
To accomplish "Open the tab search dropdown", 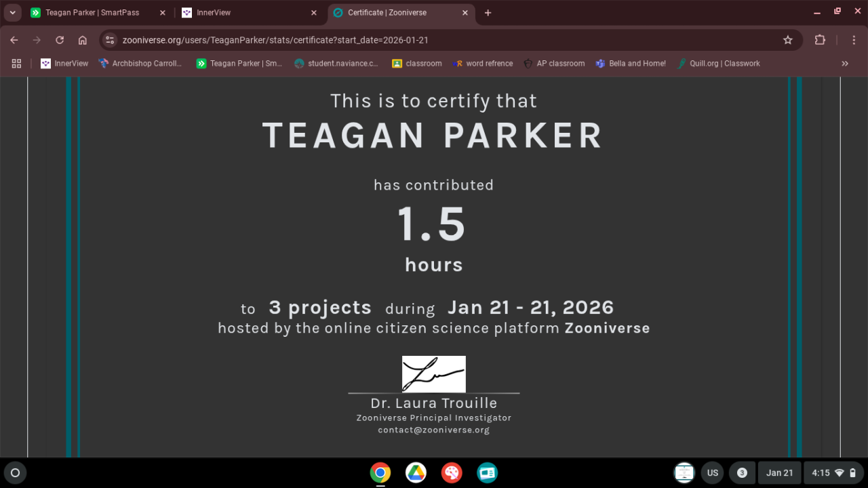I will point(12,13).
